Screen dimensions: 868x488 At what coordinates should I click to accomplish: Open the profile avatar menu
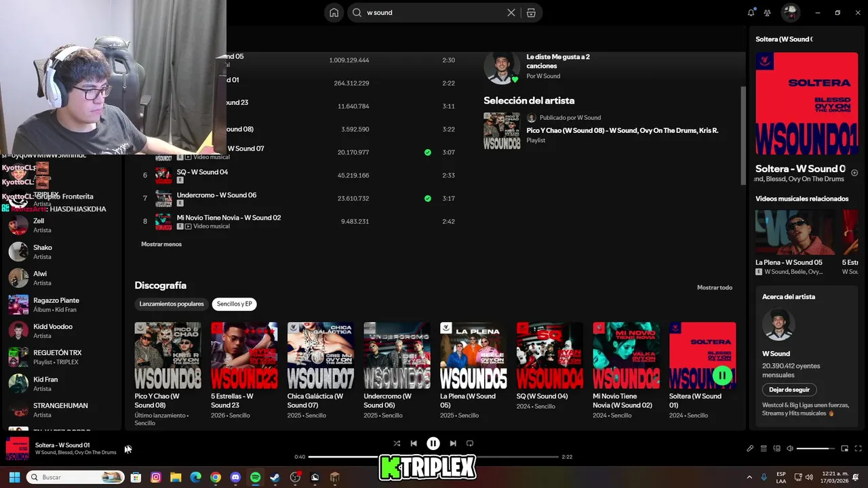point(790,12)
